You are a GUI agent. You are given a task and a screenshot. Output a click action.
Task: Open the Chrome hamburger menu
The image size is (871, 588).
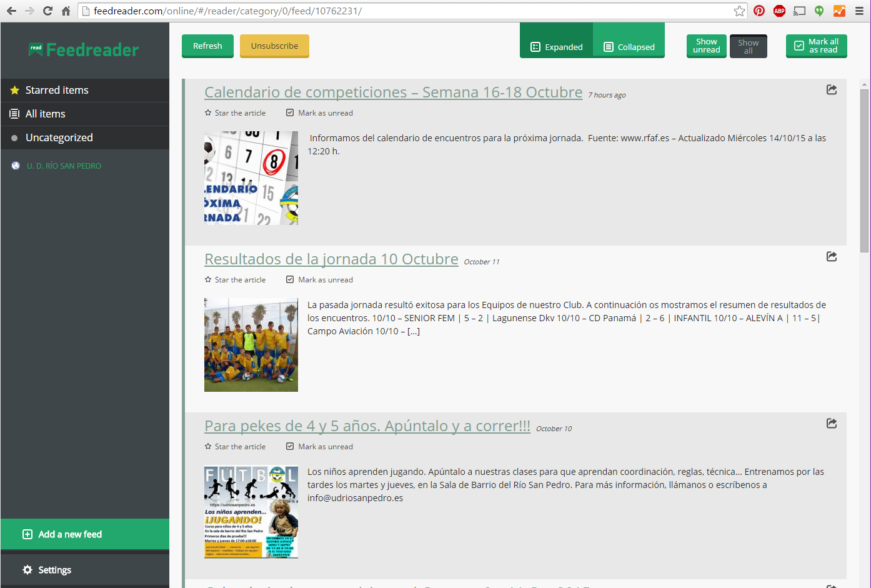(x=859, y=11)
